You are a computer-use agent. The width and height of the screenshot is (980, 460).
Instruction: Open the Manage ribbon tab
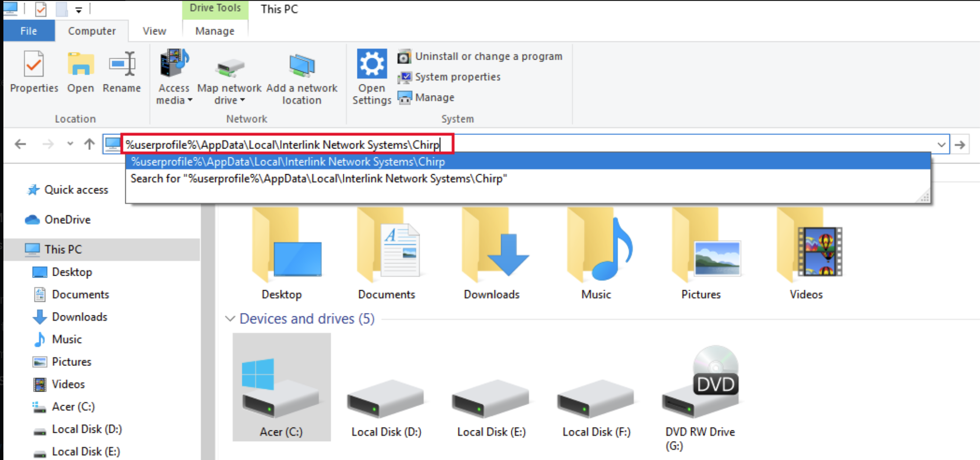[215, 31]
